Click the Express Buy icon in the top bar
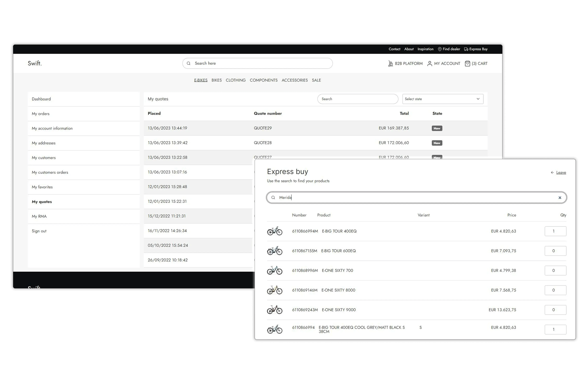 (466, 49)
